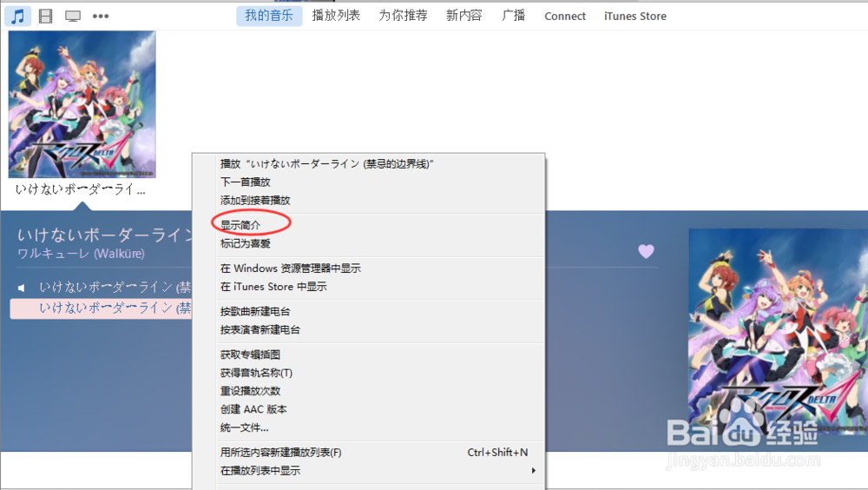Screen dimensions: 868x490
Task: Switch to the Movies library icon
Action: tap(45, 17)
